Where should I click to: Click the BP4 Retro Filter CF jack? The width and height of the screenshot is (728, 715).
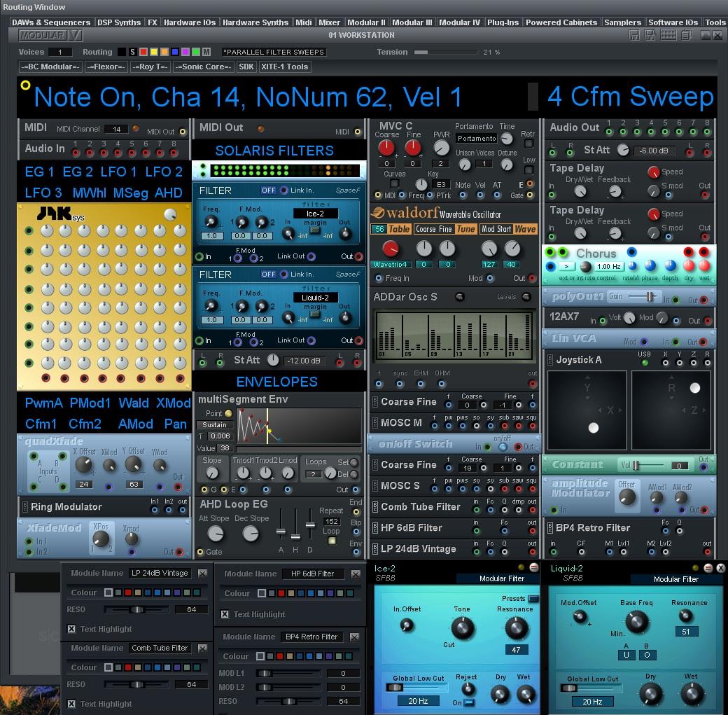coord(581,551)
